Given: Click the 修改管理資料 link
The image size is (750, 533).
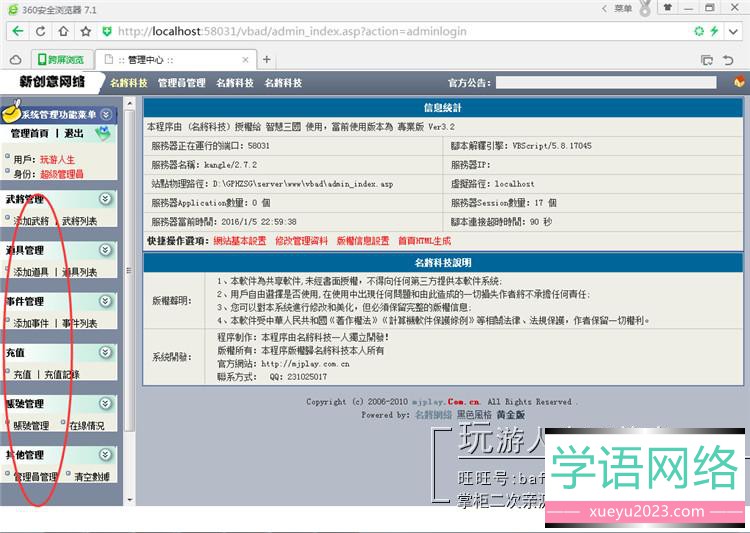Looking at the screenshot, I should point(301,241).
